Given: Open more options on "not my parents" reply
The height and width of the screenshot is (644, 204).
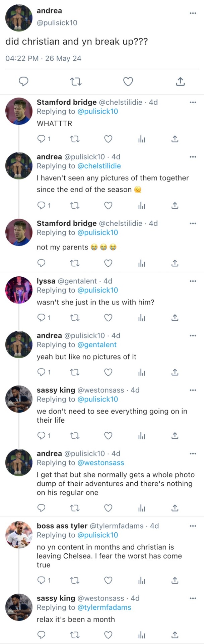Looking at the screenshot, I should [x=193, y=223].
